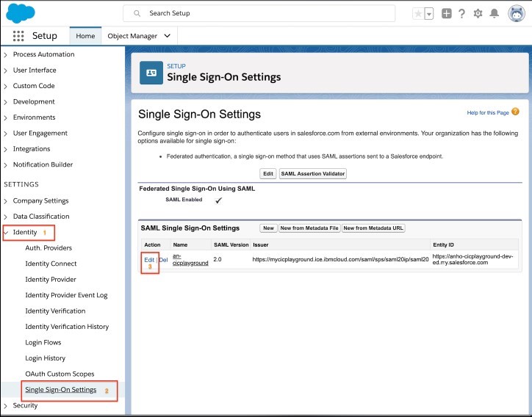Click the orange help icon beside Help for this Page
The image size is (532, 417).
pos(515,112)
